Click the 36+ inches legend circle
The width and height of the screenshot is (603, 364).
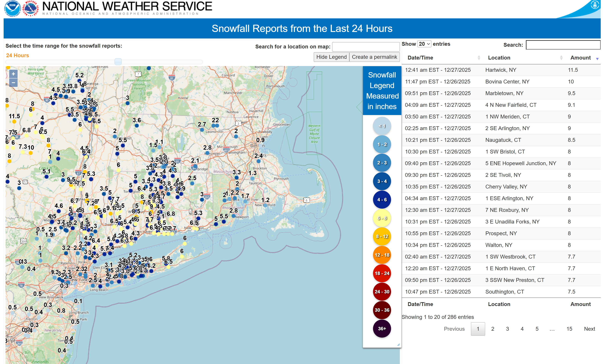(x=382, y=329)
